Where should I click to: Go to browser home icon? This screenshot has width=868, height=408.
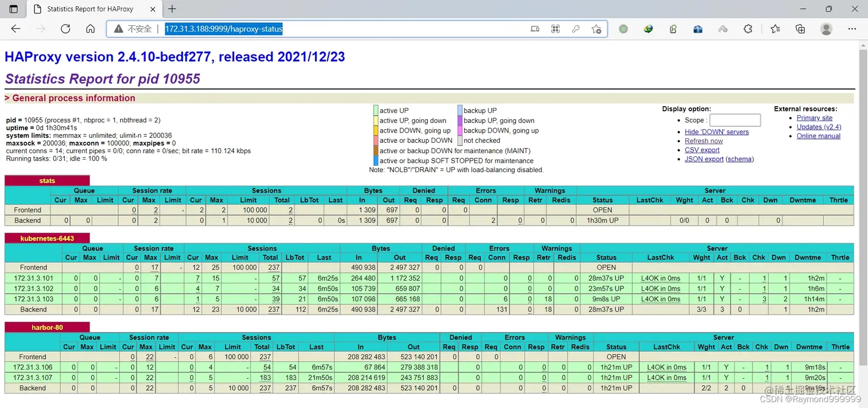pyautogui.click(x=90, y=29)
